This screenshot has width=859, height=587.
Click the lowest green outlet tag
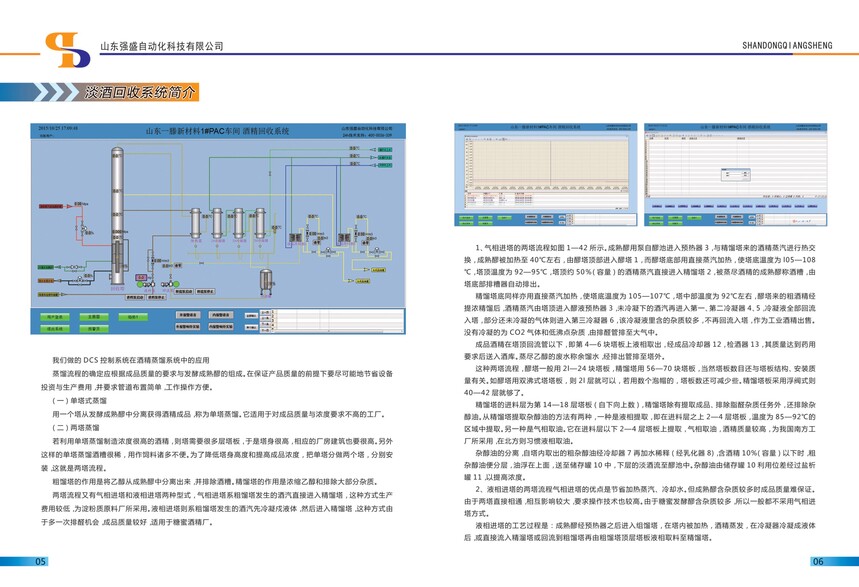pyautogui.click(x=385, y=165)
